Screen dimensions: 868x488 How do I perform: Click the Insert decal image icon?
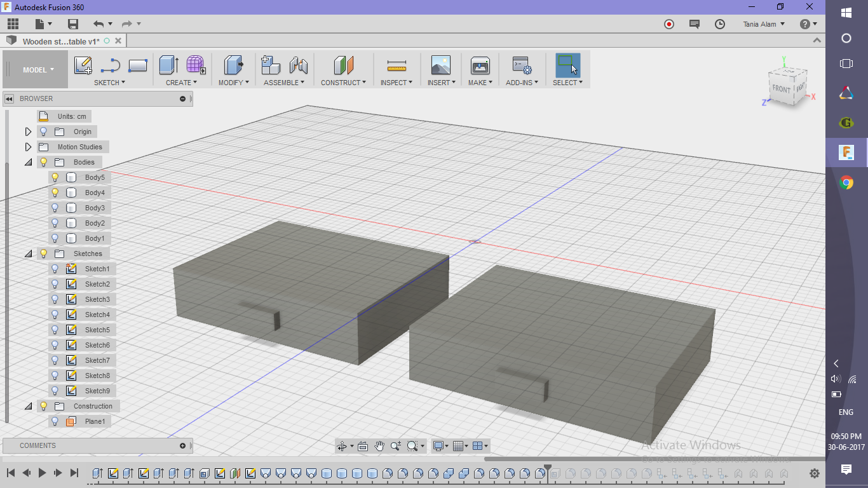point(440,65)
